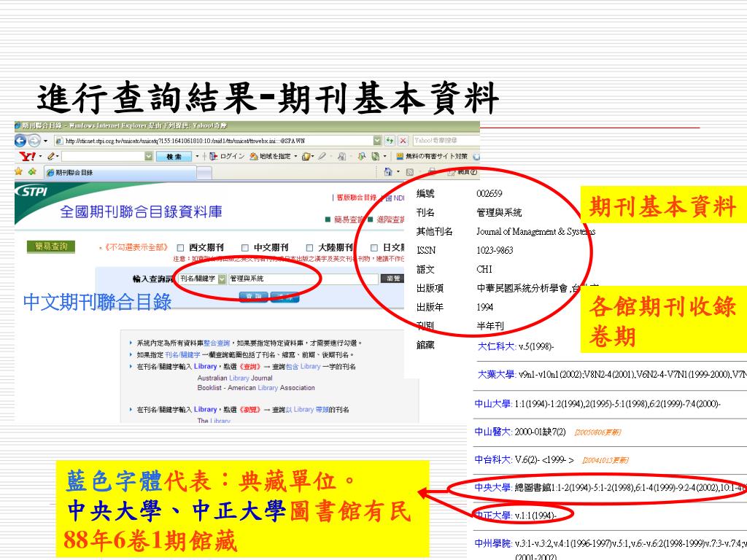Open the 刊名/關鍵字 search-type dropdown

click(x=202, y=279)
